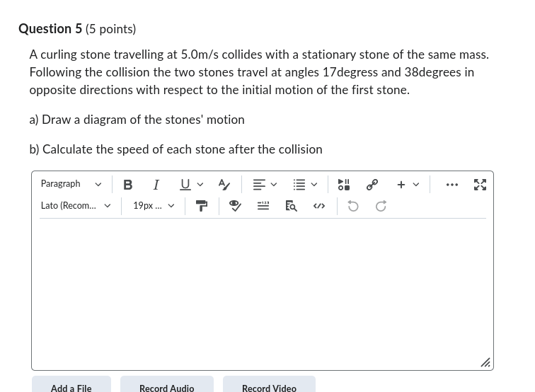Show more toolbar actions

pos(451,185)
